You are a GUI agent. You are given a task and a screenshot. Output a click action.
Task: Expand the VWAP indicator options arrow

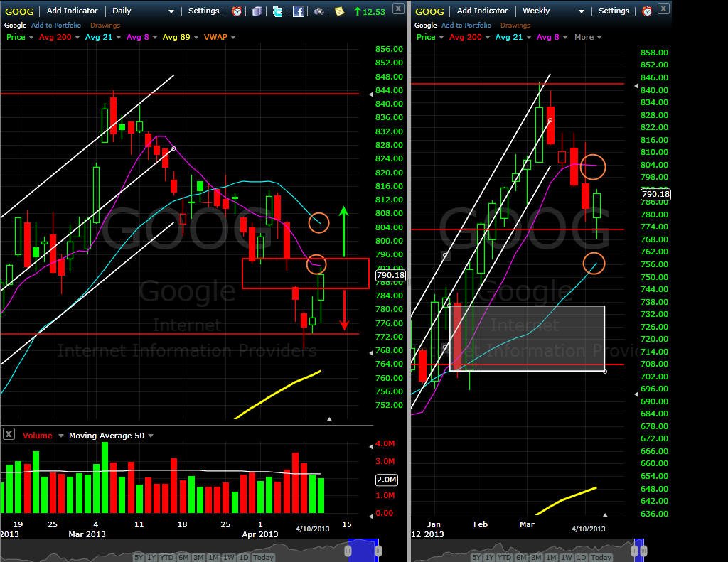[x=233, y=37]
